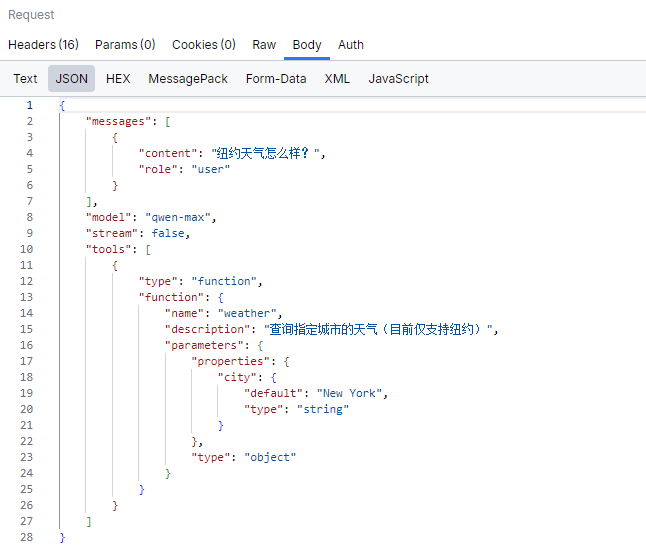
Task: Click the false value for stream
Action: [168, 233]
